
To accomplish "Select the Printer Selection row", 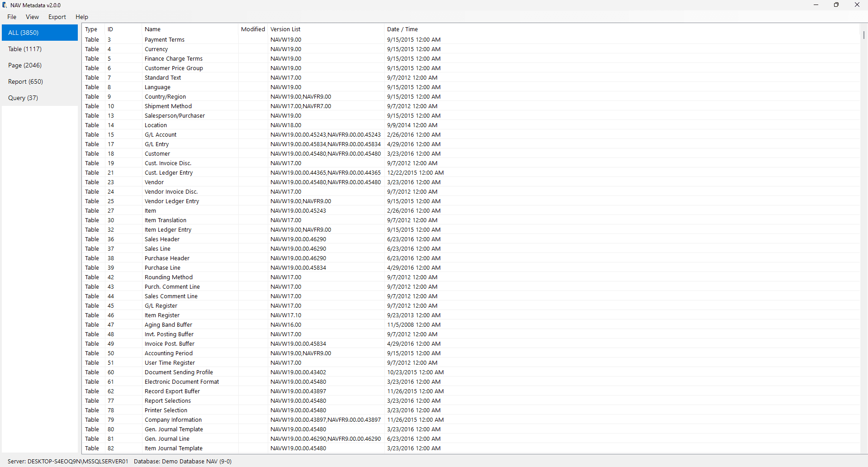I will [x=471, y=410].
